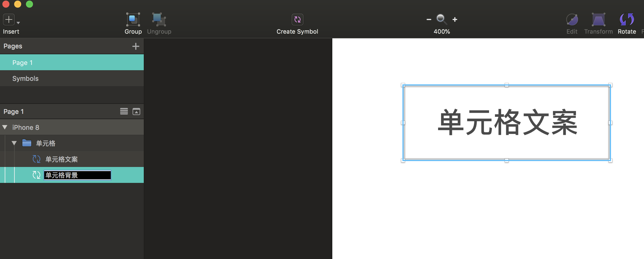This screenshot has width=644, height=259.
Task: Click the Group toolbar icon
Action: (133, 19)
